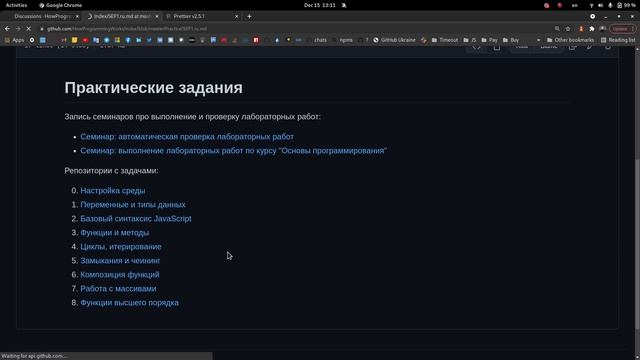This screenshot has width=640, height=360.
Task: Open the 'Настройка среды' repository link
Action: coord(113,191)
